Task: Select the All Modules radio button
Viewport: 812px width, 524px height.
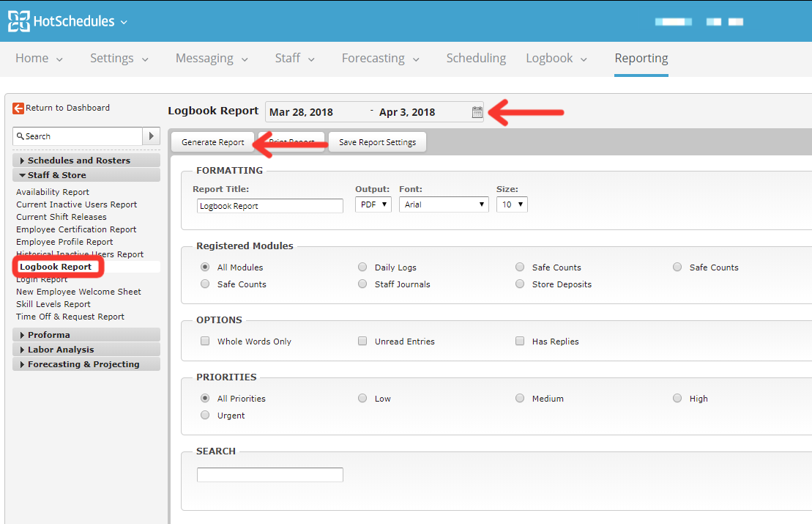Action: coord(205,267)
